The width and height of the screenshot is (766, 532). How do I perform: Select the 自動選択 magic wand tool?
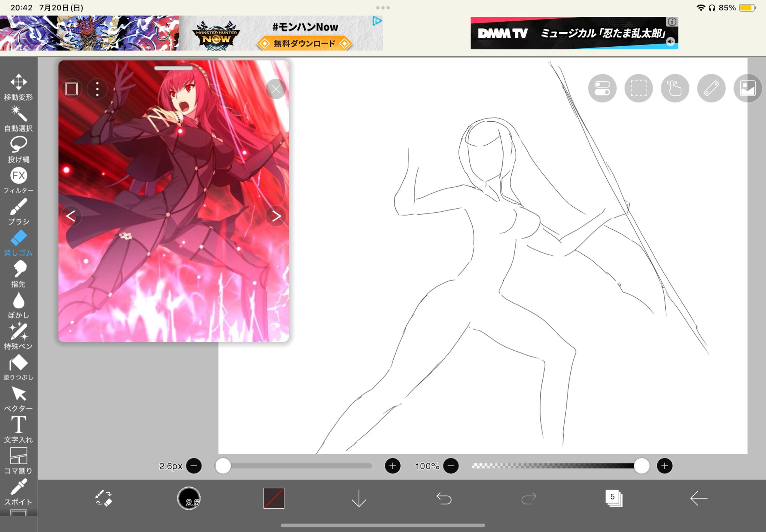[18, 118]
